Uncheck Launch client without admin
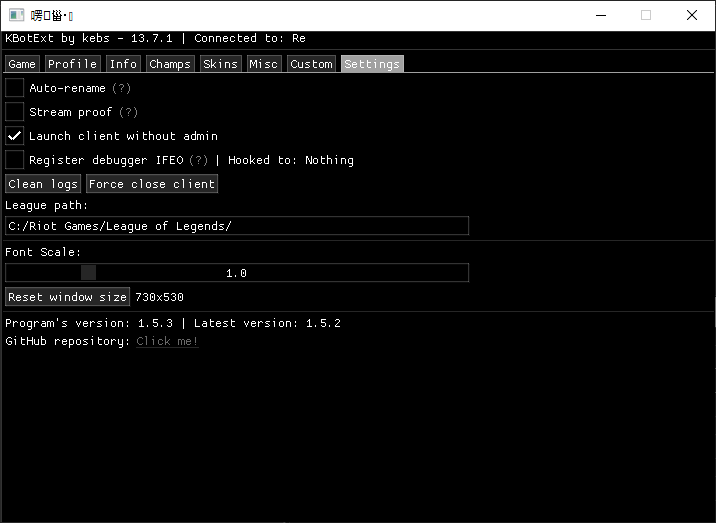The image size is (716, 523). [15, 136]
